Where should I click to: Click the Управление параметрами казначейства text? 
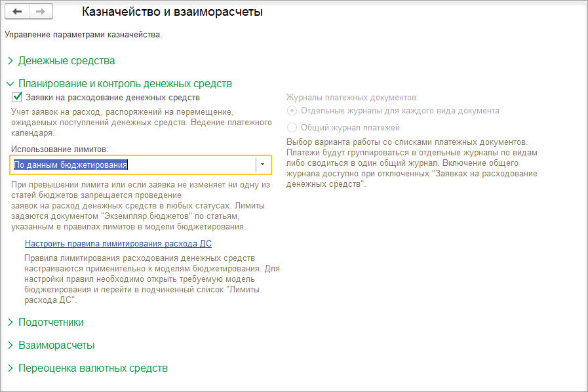[x=83, y=35]
